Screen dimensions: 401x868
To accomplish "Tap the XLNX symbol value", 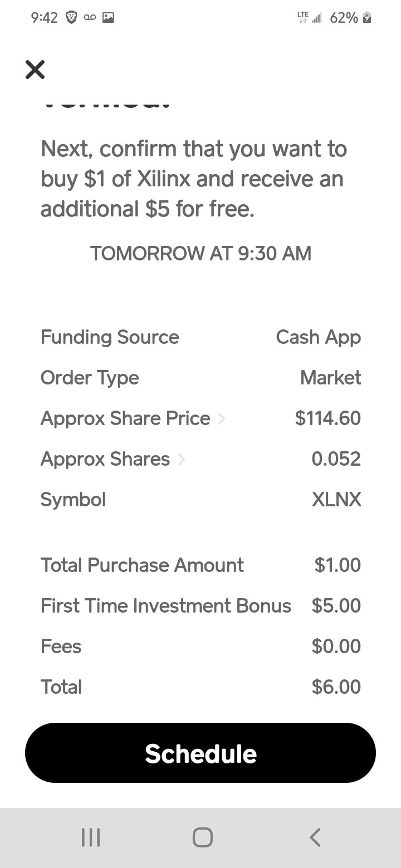I will [336, 500].
